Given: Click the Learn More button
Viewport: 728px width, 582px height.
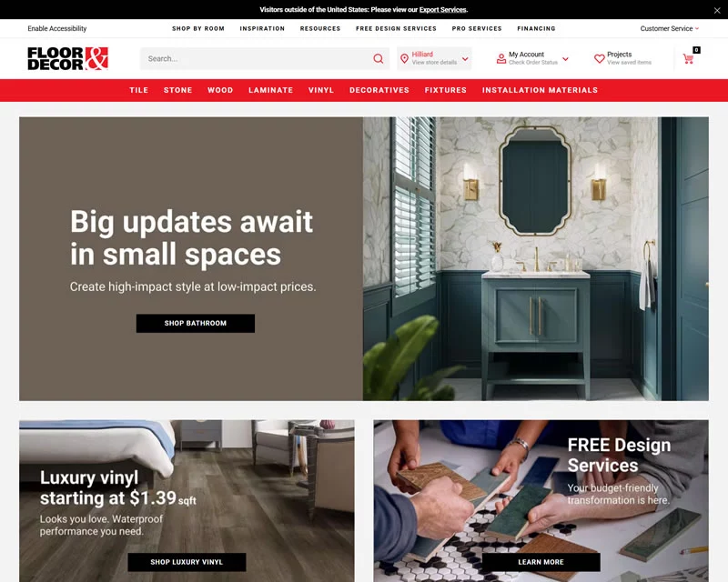Looking at the screenshot, I should click(x=541, y=562).
